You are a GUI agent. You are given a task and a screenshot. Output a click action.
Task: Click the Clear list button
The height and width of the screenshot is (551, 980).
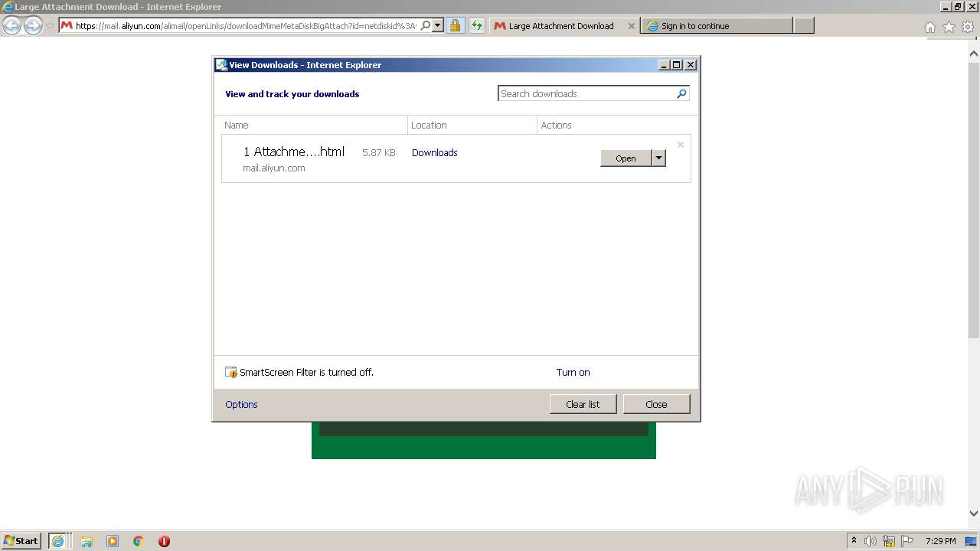coord(583,404)
